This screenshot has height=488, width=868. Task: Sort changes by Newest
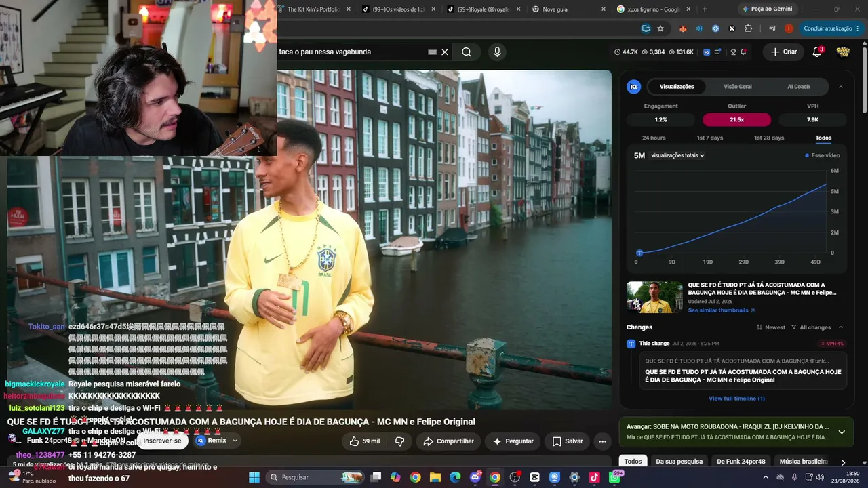pyautogui.click(x=771, y=327)
